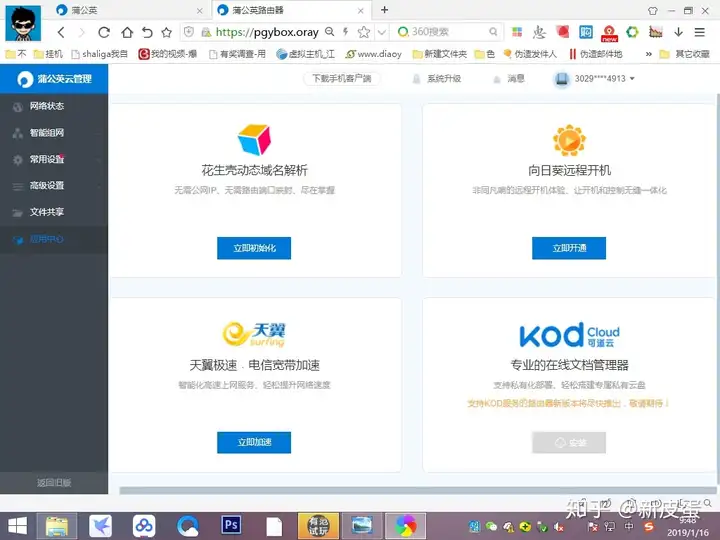Open File Explorer from taskbar
Viewport: 720px width, 540px height.
(56, 526)
